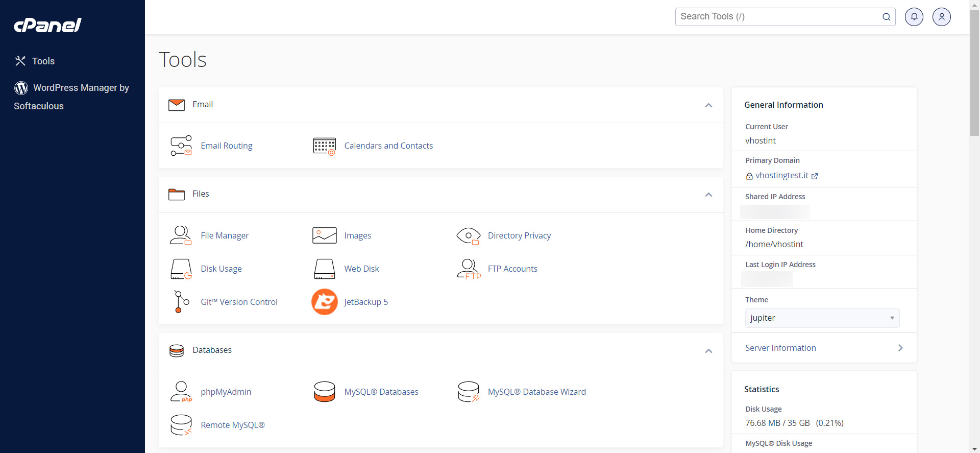Open the phpMyAdmin link
This screenshot has height=453, width=980.
226,392
